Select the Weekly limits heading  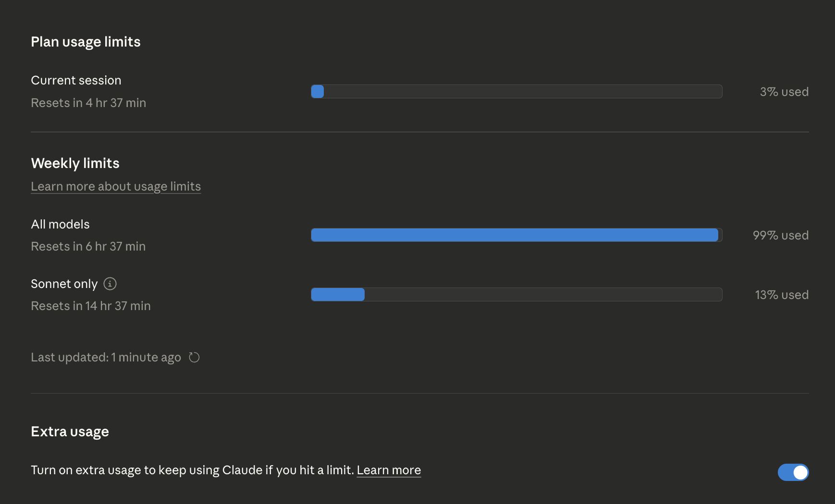click(75, 163)
